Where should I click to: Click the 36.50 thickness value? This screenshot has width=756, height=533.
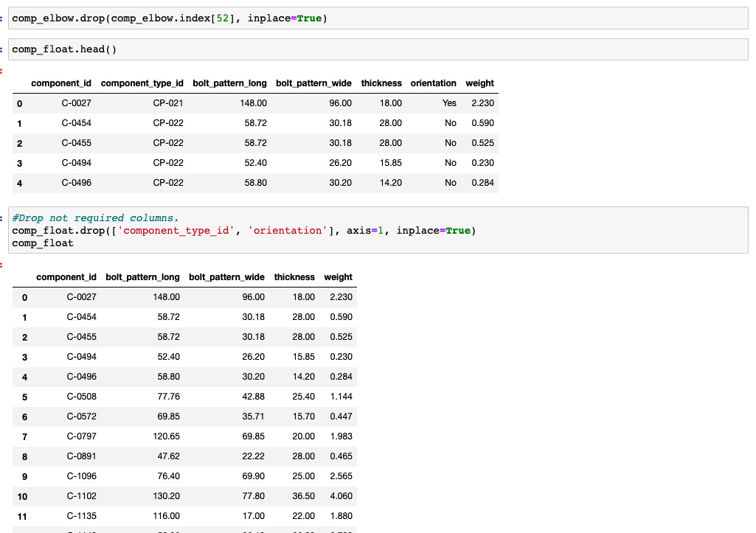point(303,496)
